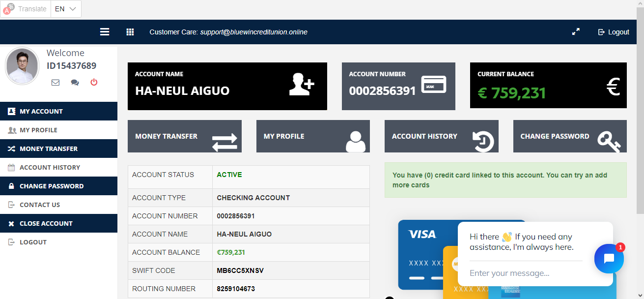This screenshot has height=299, width=644.
Task: Toggle the hamburger sidebar menu icon
Action: 105,32
